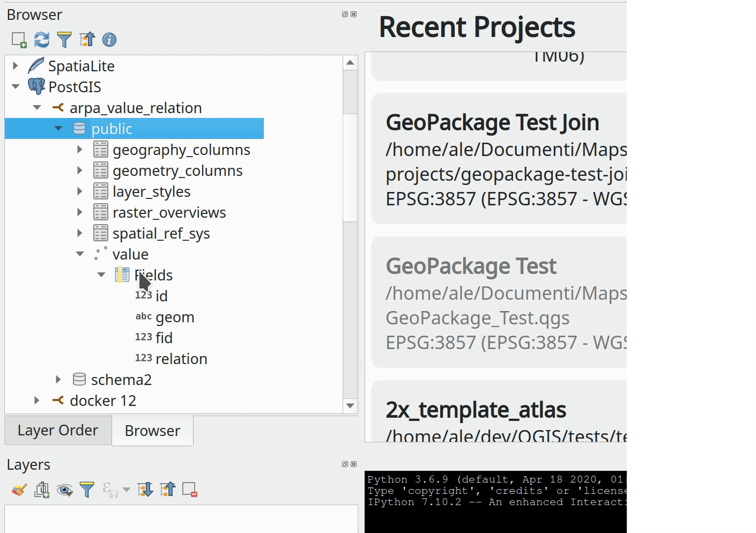Click Add Selected Layers icon in Browser toolbar

pos(19,40)
